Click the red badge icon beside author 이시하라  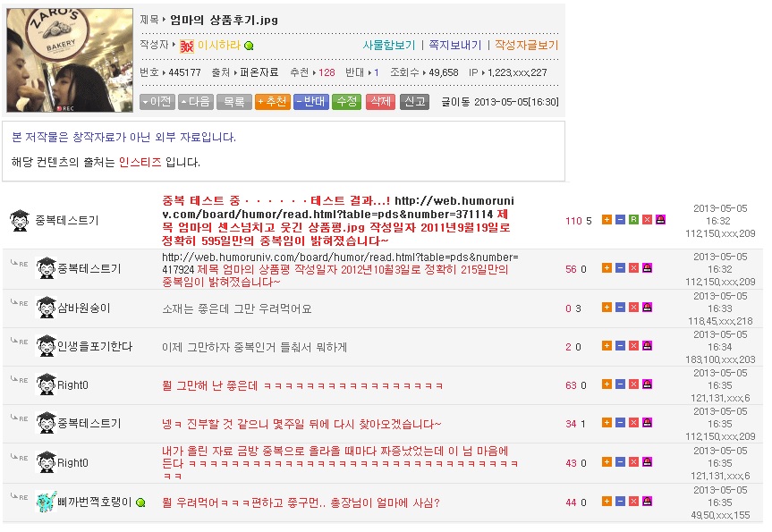[x=187, y=46]
